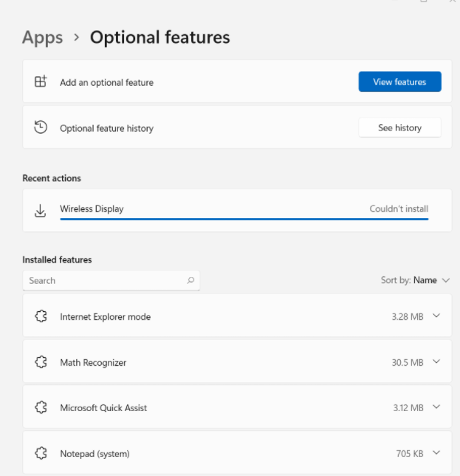Open See history button
This screenshot has width=460, height=476.
click(x=399, y=128)
